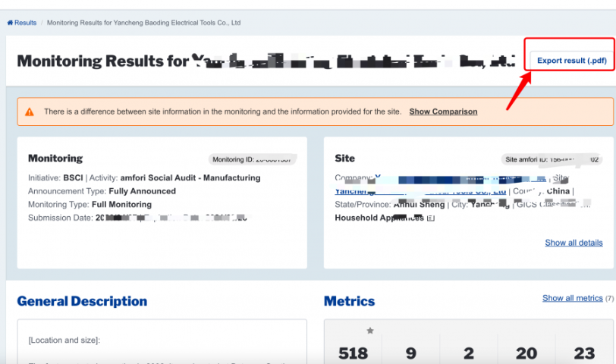Expand the Show all metrics link
Image resolution: width=616 pixels, height=364 pixels.
572,298
